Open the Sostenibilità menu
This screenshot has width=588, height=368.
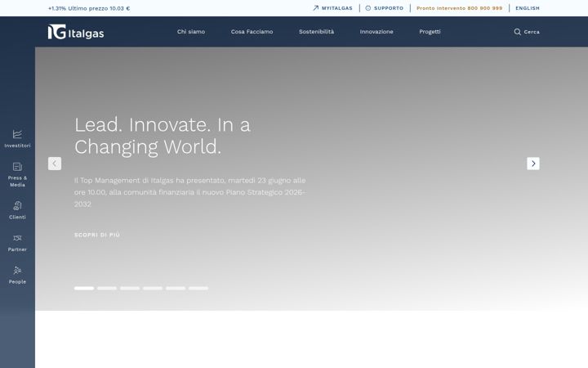(317, 32)
